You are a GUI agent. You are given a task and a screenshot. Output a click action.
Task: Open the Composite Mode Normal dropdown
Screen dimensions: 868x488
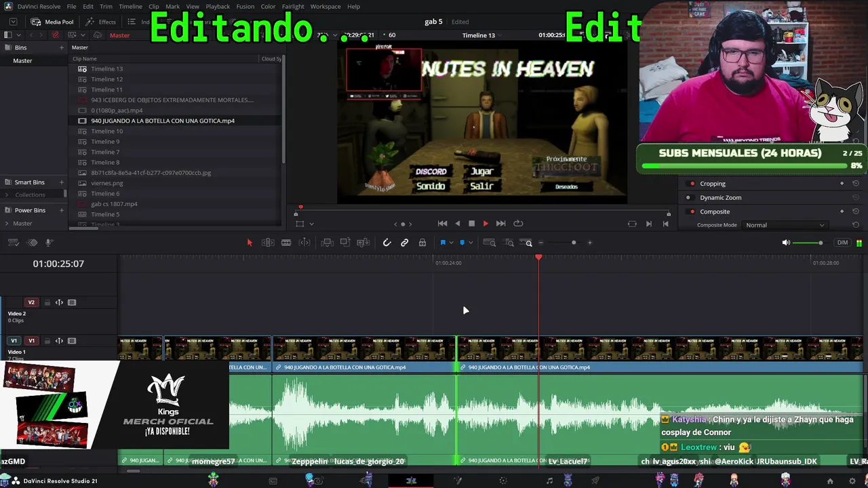[x=785, y=225]
